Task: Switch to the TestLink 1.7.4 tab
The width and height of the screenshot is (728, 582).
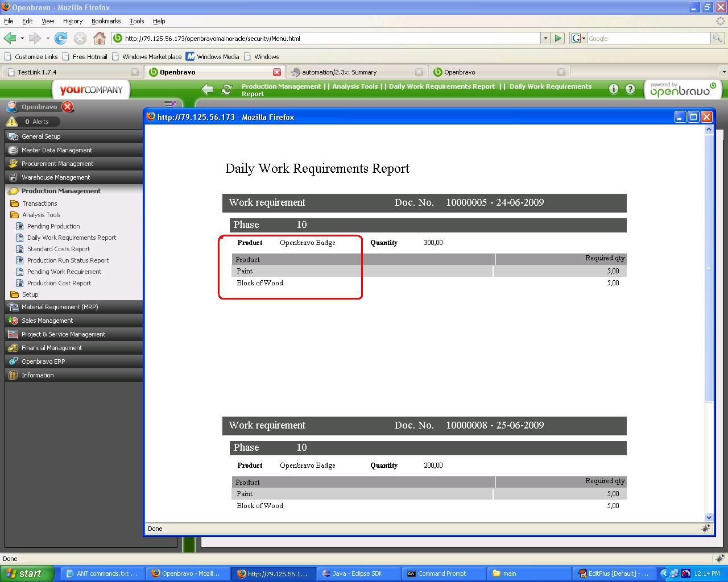Action: pos(37,72)
